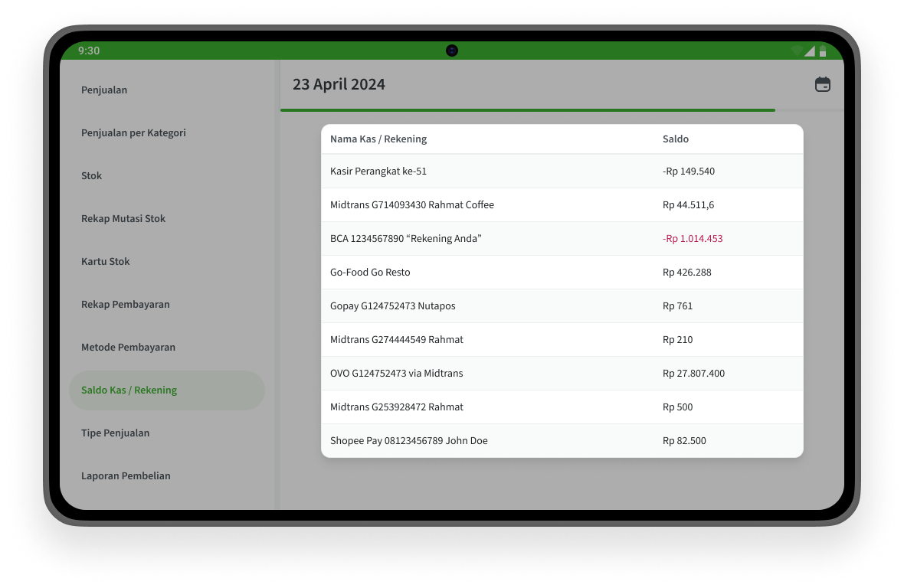Tap the Go-Food Go Resto row
Screen dimensions: 904x588
562,273
